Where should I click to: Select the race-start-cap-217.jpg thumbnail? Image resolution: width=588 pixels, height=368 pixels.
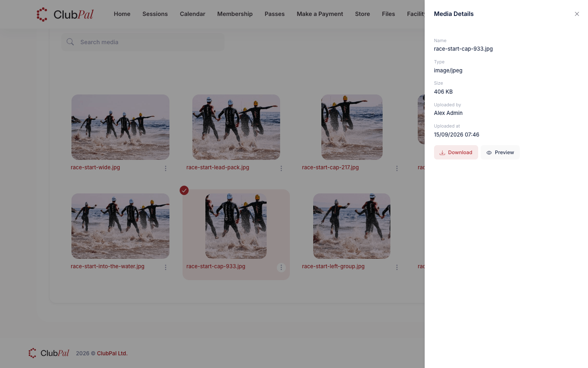click(x=352, y=127)
